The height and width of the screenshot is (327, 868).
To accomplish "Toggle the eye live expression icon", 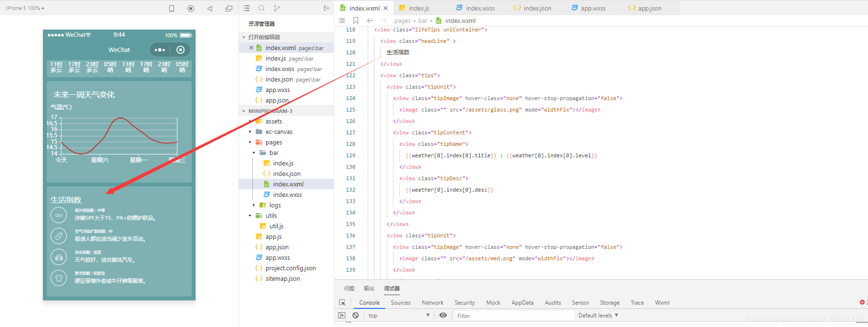I will pyautogui.click(x=443, y=316).
